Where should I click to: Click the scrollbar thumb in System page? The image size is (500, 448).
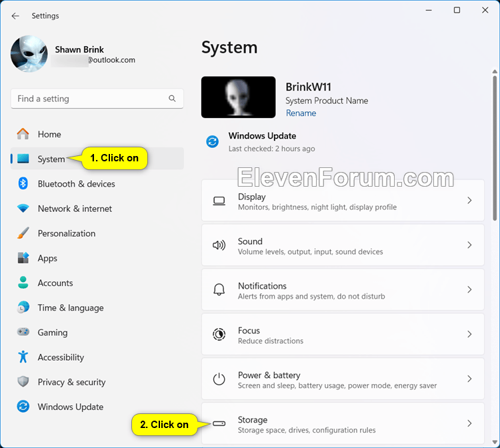click(495, 148)
